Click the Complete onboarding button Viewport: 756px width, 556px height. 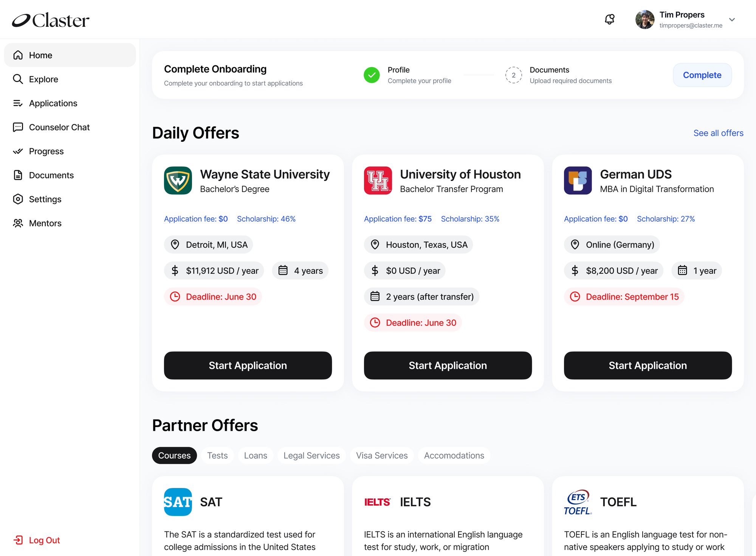point(702,75)
